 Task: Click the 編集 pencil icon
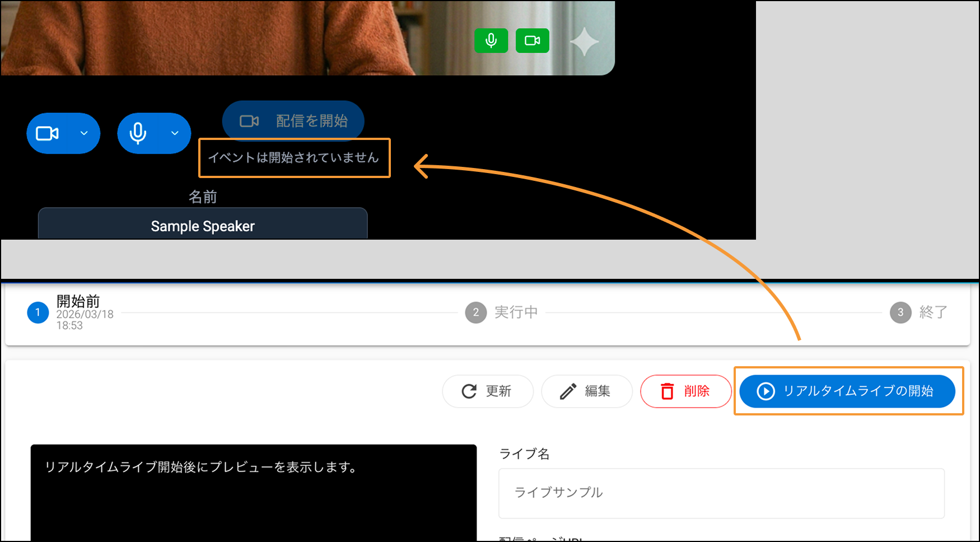pos(568,391)
